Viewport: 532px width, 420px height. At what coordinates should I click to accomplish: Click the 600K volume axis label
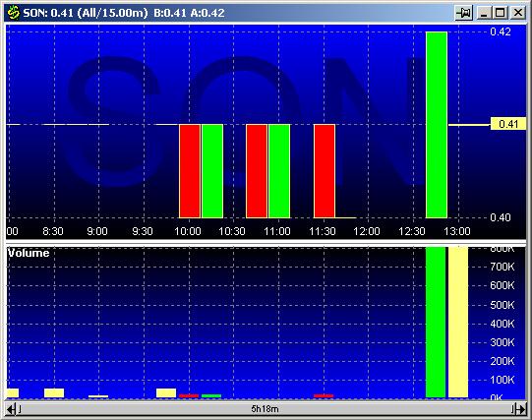tap(502, 285)
